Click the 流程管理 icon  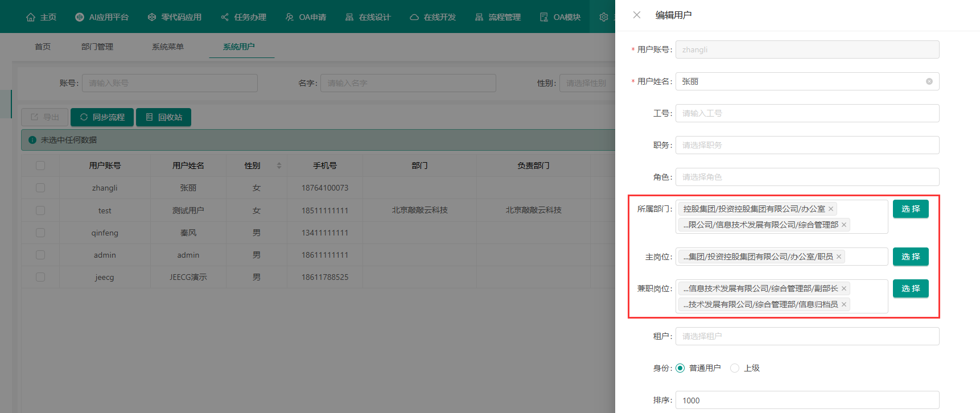click(x=479, y=17)
